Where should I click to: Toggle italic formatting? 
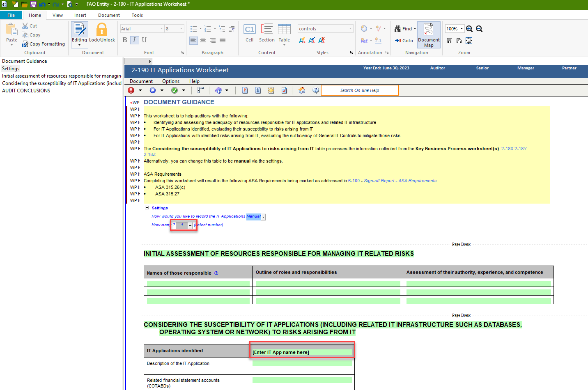[x=134, y=40]
